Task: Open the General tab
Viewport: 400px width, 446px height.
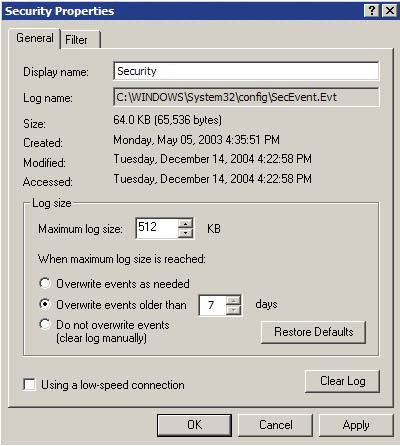Action: click(35, 38)
